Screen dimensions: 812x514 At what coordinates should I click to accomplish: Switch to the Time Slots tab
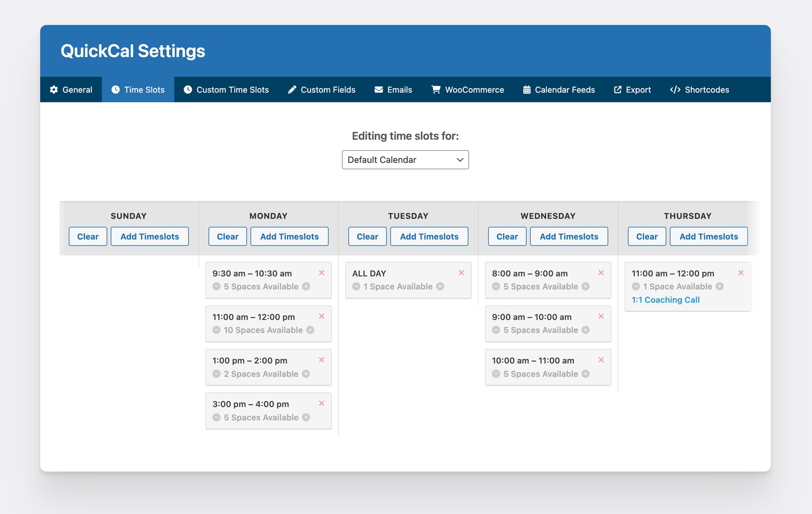138,89
